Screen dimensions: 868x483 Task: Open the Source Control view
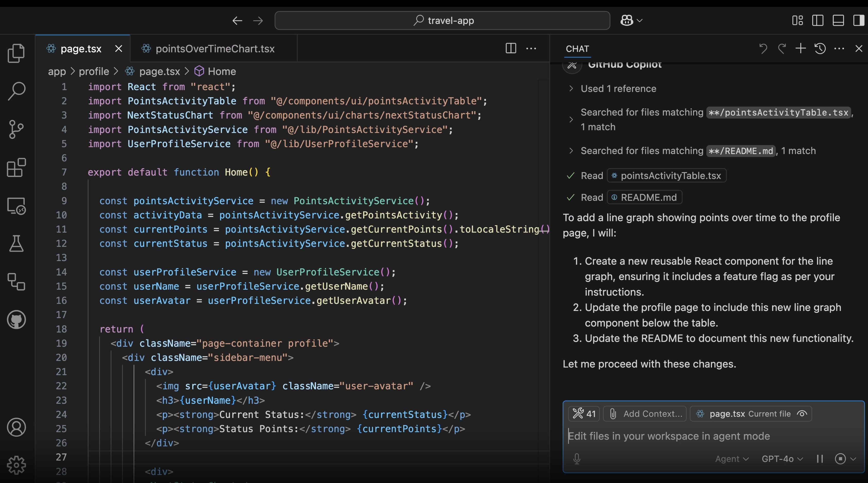(x=16, y=129)
